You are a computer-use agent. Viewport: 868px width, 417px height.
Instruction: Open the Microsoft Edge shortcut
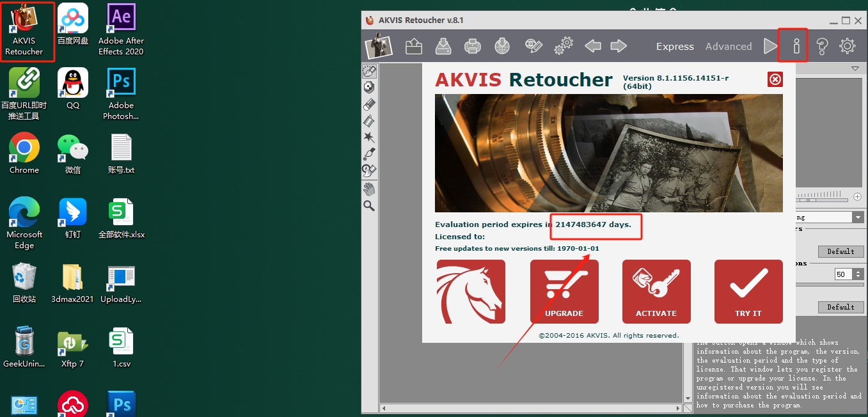pyautogui.click(x=24, y=223)
